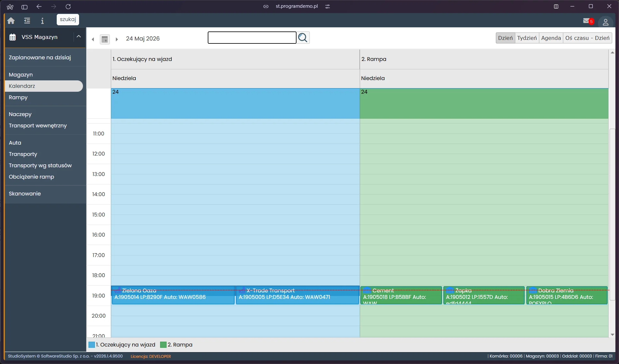Open the Transporty menu item
This screenshot has width=619, height=364.
[23, 154]
